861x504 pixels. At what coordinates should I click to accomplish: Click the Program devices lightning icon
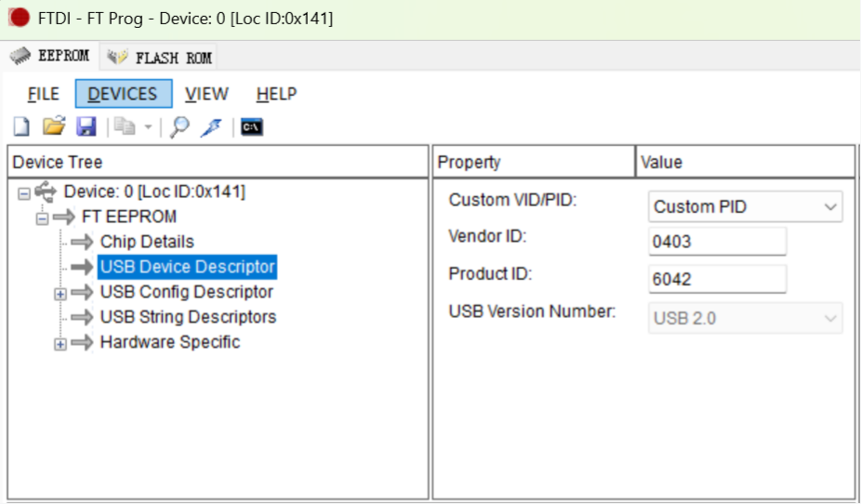pos(211,127)
